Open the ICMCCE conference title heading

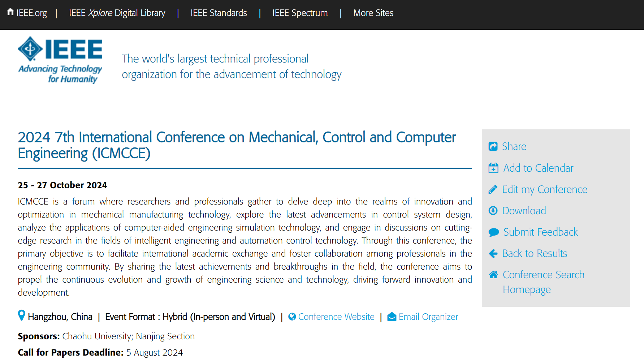(x=237, y=145)
